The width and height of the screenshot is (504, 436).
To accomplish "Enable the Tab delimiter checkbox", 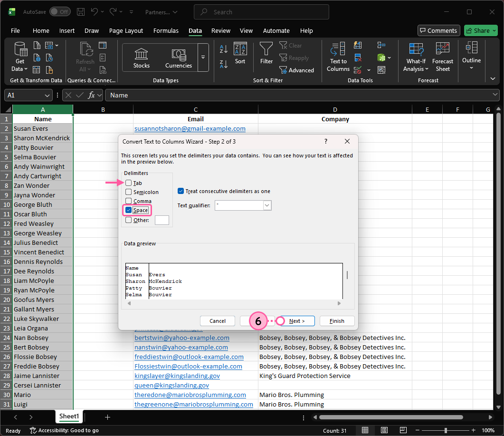I will 130,183.
